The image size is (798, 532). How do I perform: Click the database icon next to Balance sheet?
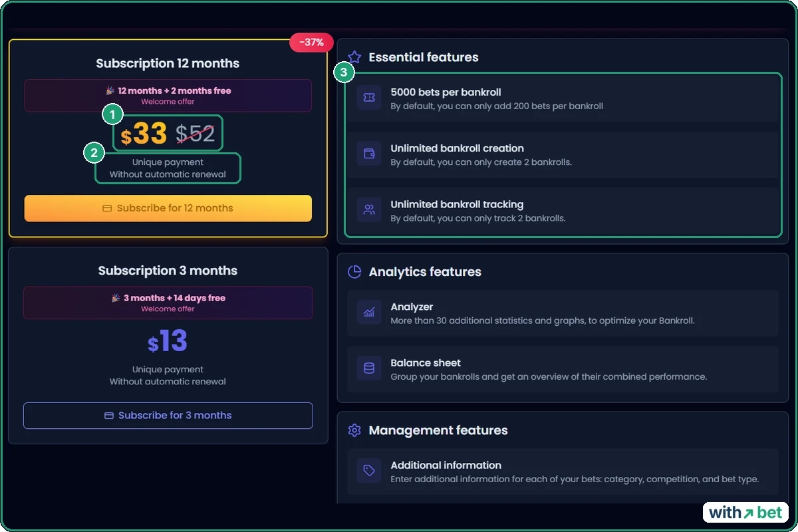(x=369, y=368)
